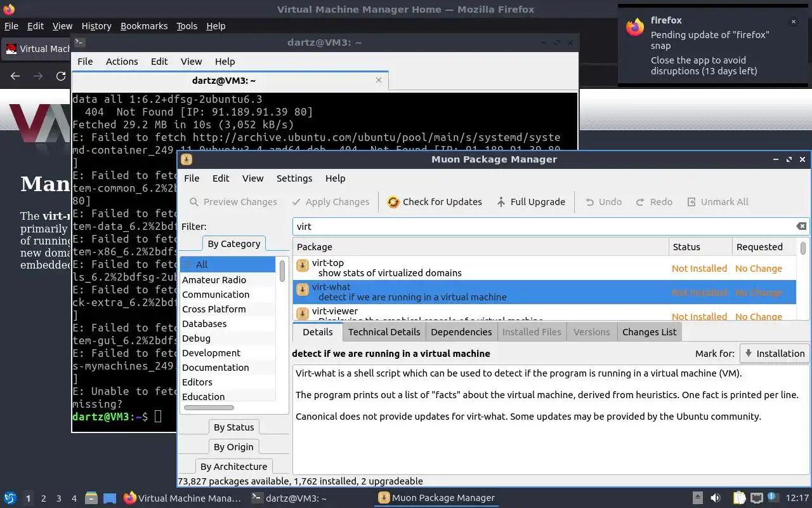The width and height of the screenshot is (812, 508).
Task: Click Unmark All in Muon toolbar
Action: pyautogui.click(x=717, y=202)
